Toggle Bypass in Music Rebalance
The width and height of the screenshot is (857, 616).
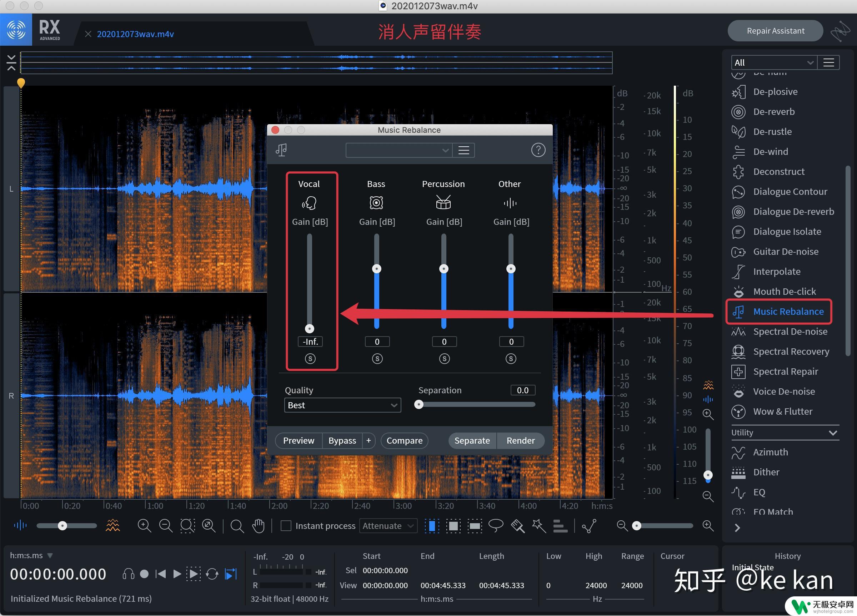(x=342, y=441)
